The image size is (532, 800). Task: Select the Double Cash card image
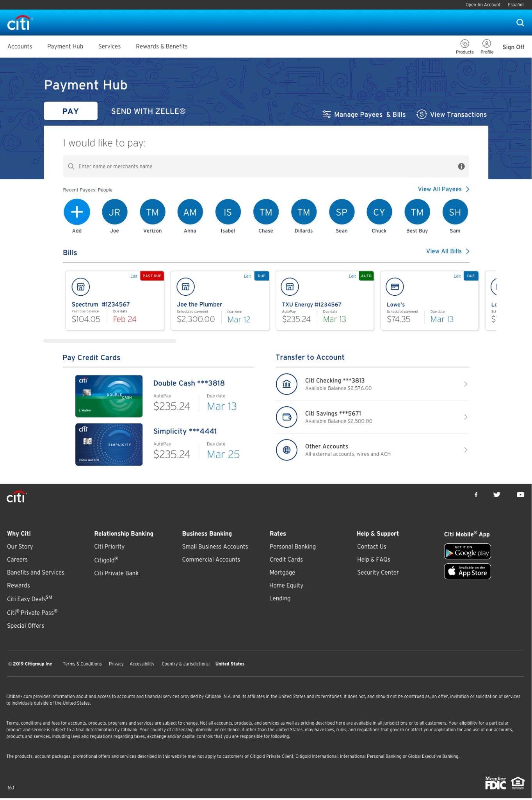point(109,396)
